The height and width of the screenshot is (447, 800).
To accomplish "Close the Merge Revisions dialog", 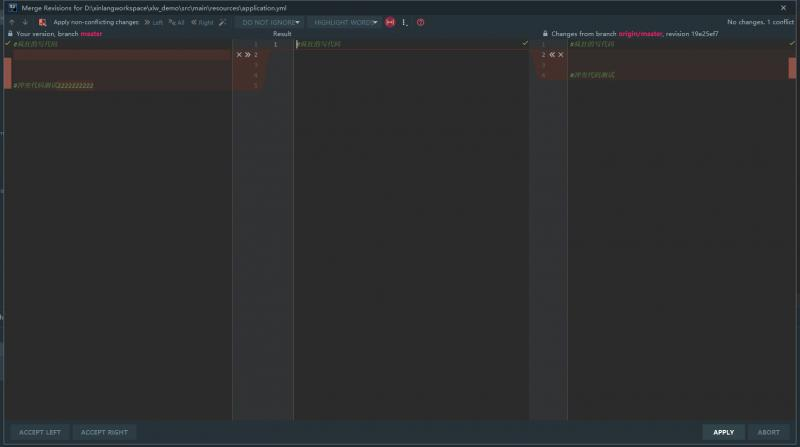I will [x=783, y=8].
